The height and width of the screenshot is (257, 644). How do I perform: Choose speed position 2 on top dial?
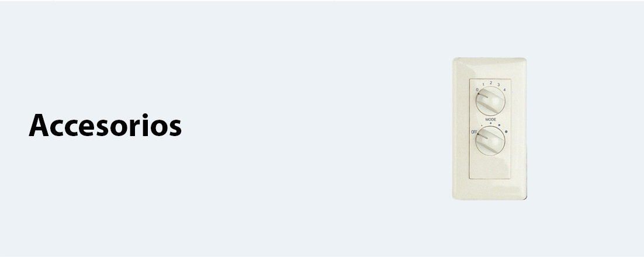[x=490, y=83]
